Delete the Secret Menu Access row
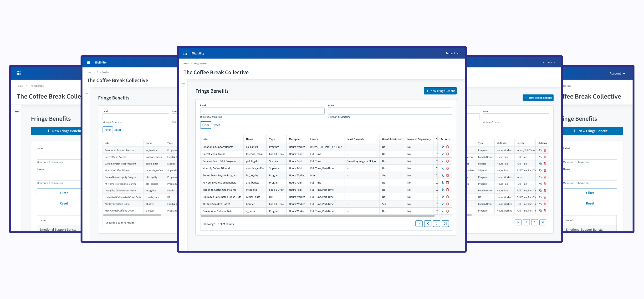The height and width of the screenshot is (299, 644). pos(447,154)
